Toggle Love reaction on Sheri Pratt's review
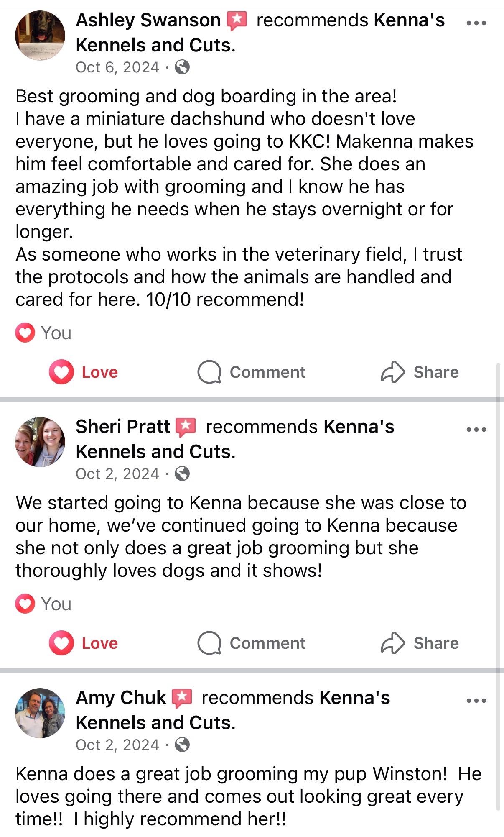The image size is (504, 837). [x=84, y=643]
